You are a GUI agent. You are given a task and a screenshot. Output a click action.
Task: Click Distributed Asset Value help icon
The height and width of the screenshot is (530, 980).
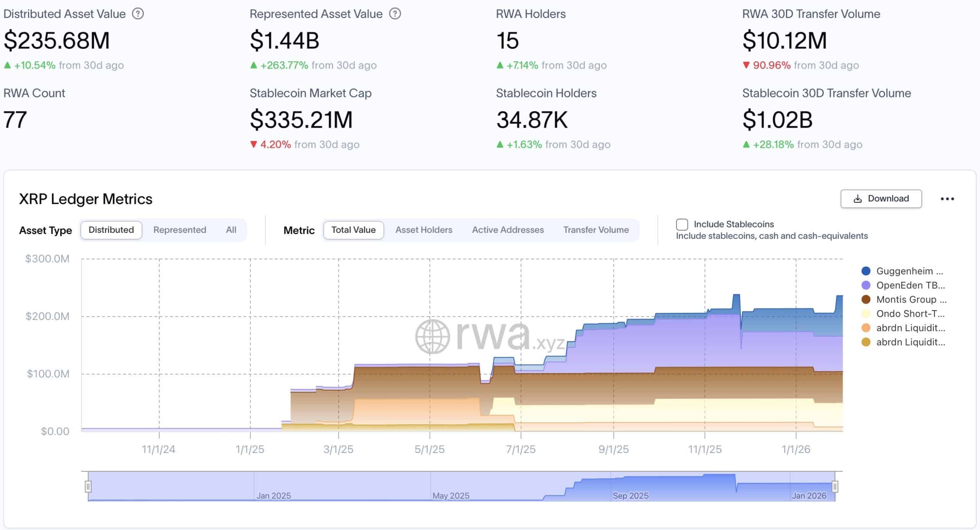coord(138,14)
